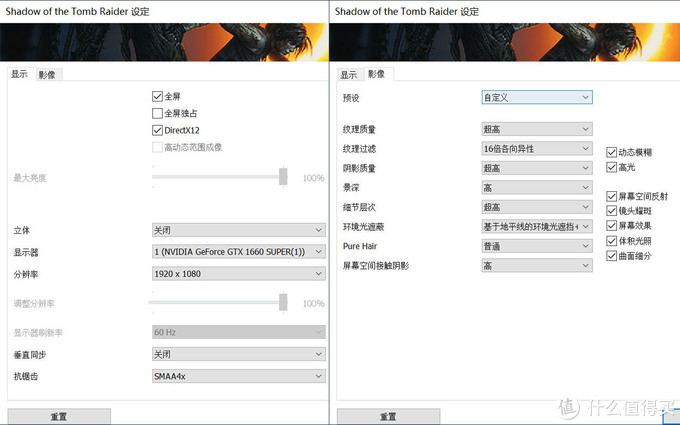The width and height of the screenshot is (680, 425).
Task: Enable the 全屏独占 exclusive fullscreen checkbox
Action: pyautogui.click(x=157, y=113)
